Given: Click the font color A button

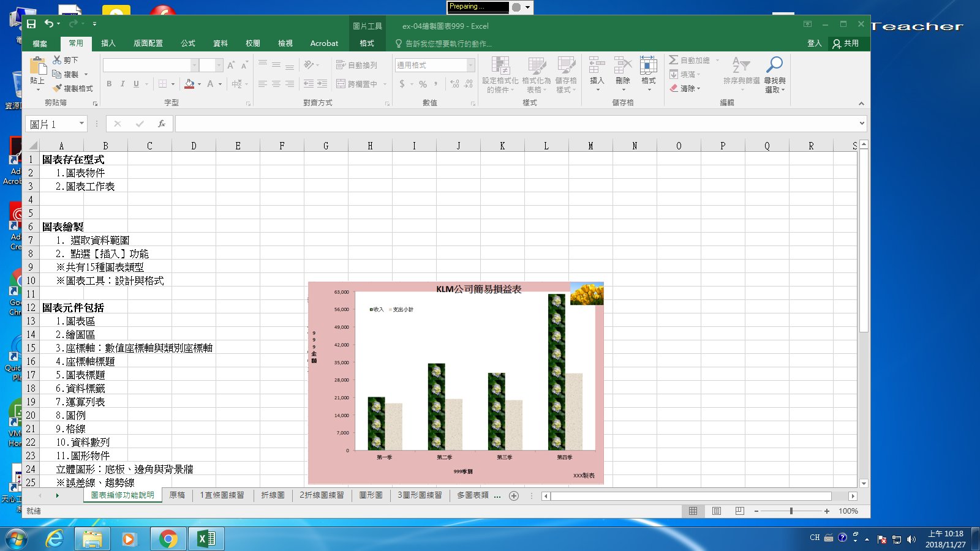Looking at the screenshot, I should tap(210, 84).
